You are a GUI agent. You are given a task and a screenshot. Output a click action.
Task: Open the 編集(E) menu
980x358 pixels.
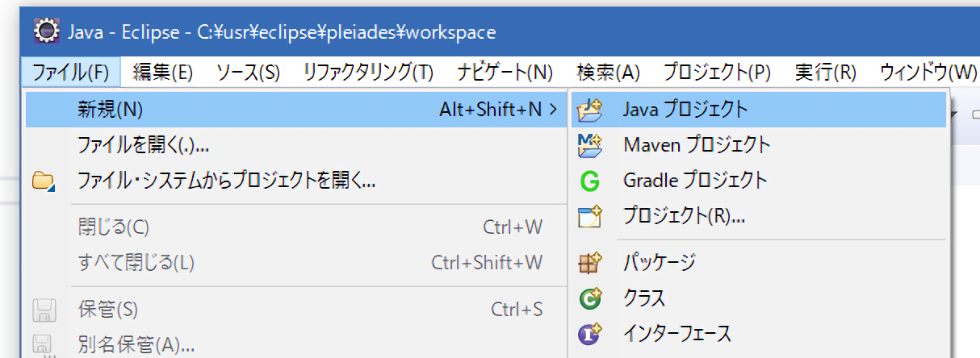[162, 72]
